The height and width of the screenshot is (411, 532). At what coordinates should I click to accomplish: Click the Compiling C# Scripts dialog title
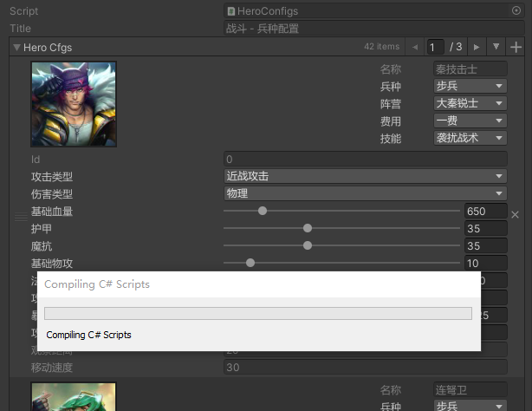(x=97, y=284)
